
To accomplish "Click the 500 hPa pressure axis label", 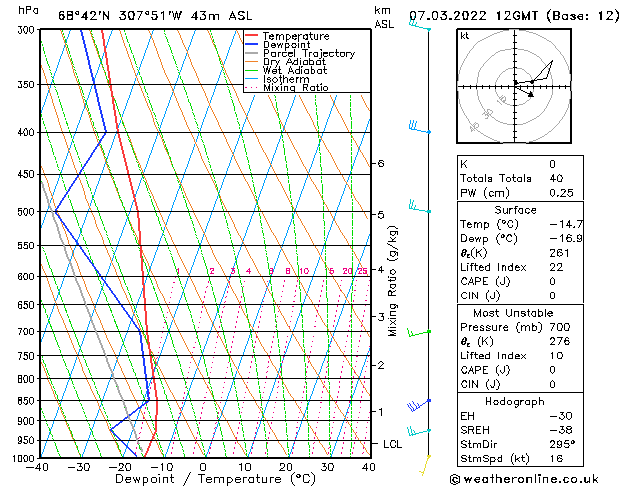I will [x=27, y=211].
